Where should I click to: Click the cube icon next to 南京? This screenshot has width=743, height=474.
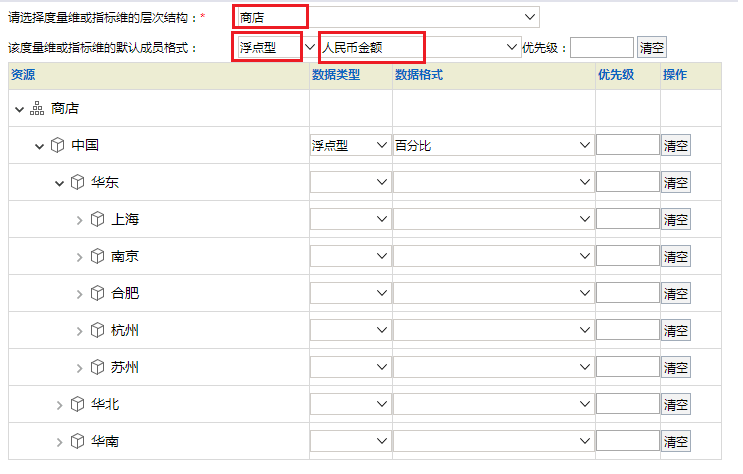97,256
